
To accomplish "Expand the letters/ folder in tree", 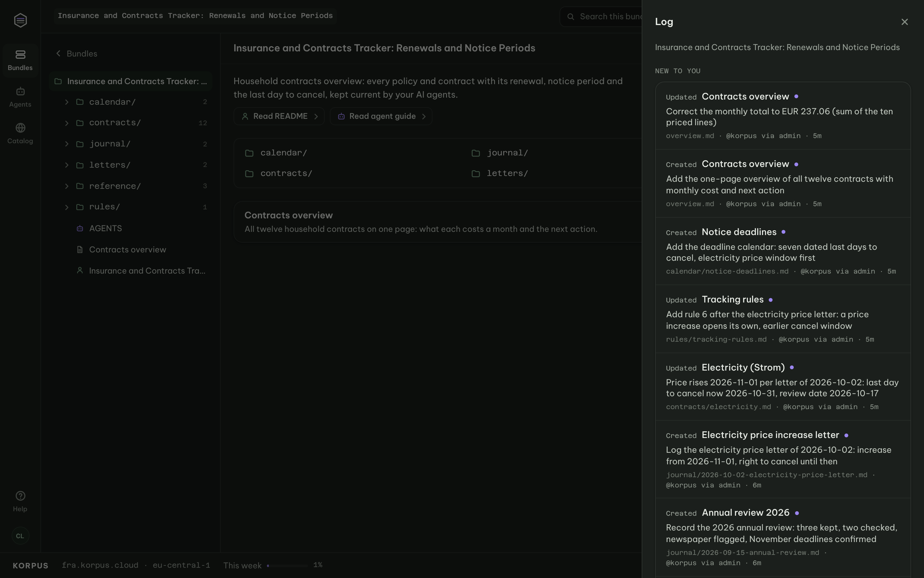I will click(x=67, y=165).
